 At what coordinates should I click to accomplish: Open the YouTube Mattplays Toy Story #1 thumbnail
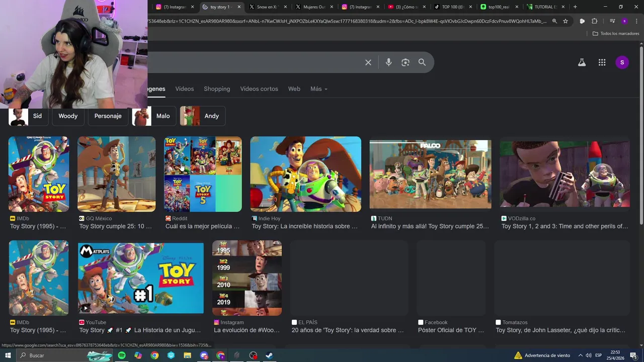[141, 278]
